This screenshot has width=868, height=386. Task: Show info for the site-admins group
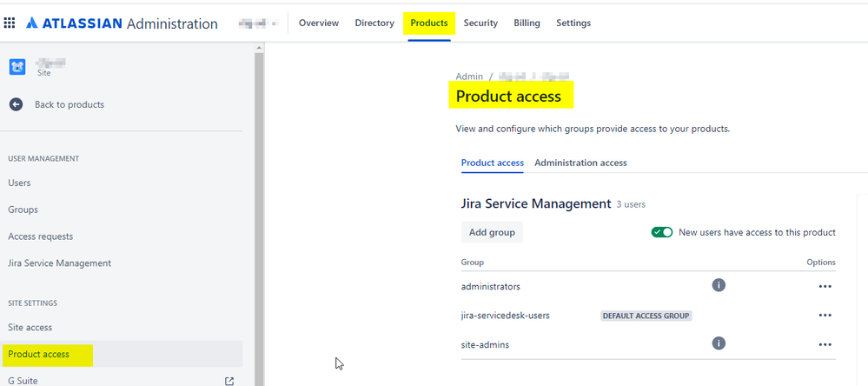tap(719, 343)
